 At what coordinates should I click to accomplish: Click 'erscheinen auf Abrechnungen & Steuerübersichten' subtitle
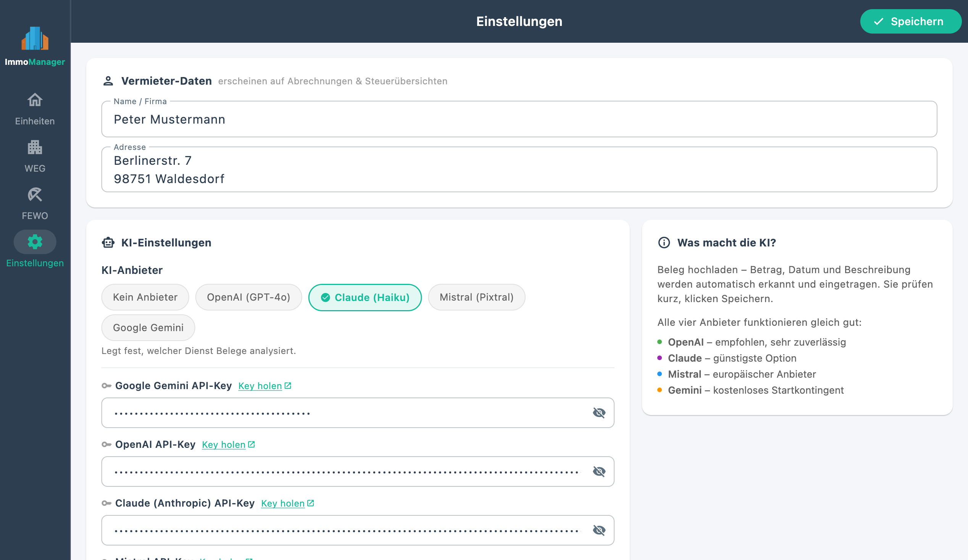click(332, 81)
